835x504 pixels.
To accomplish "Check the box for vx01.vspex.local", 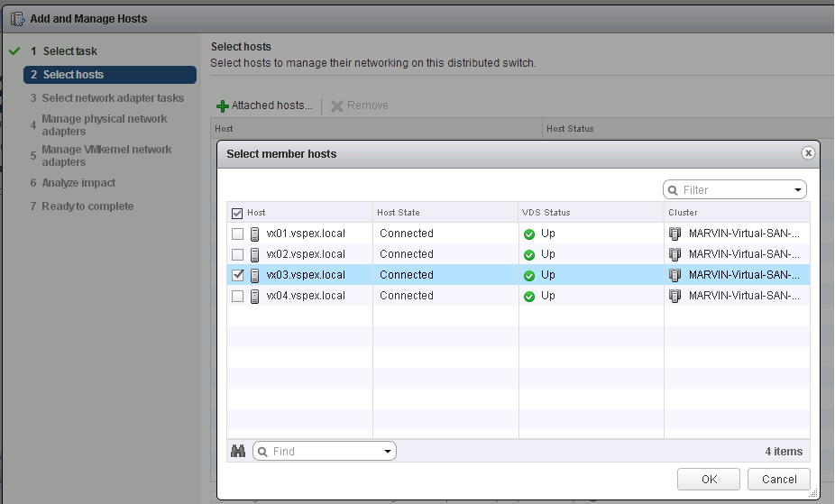I will (237, 234).
